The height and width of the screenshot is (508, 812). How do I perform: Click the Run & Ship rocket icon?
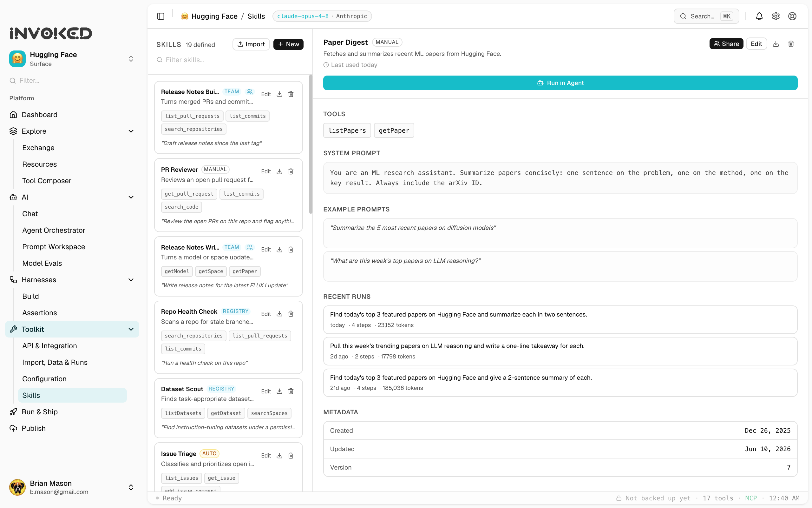click(x=13, y=412)
